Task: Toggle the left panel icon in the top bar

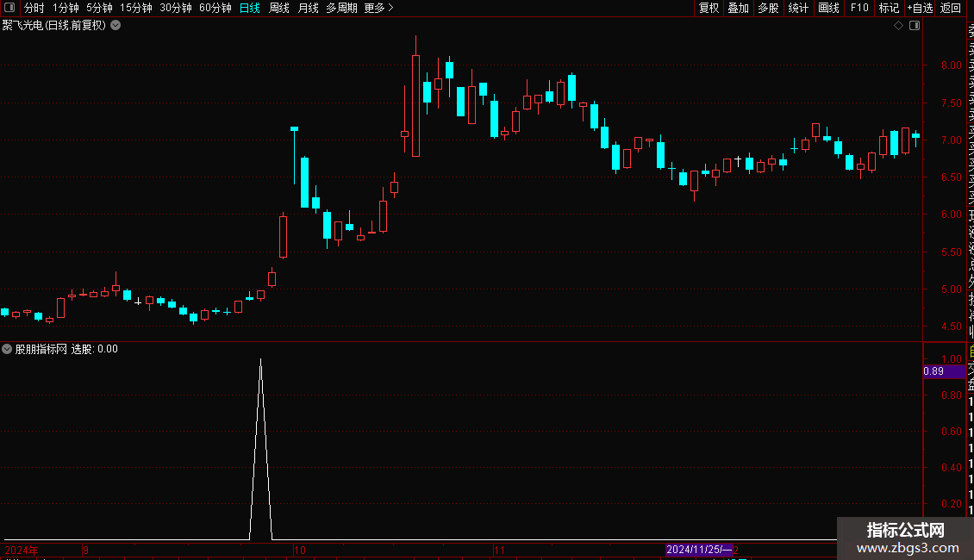Action: click(9, 8)
